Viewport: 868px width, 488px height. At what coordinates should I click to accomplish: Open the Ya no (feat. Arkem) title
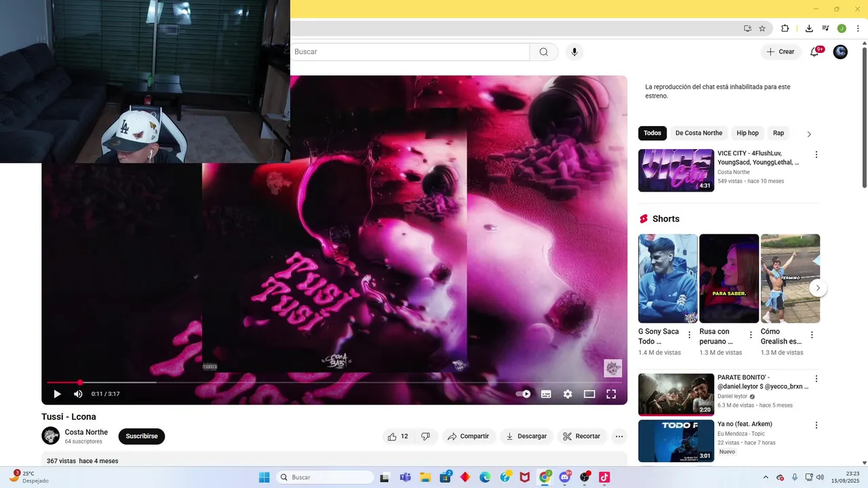[745, 424]
